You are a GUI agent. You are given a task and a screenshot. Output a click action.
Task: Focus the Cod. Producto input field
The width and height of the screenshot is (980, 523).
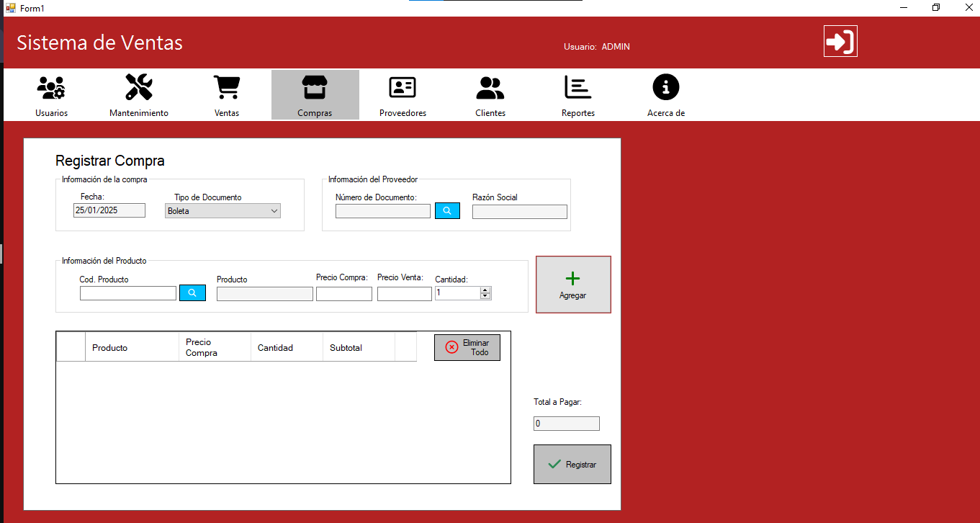pos(128,293)
